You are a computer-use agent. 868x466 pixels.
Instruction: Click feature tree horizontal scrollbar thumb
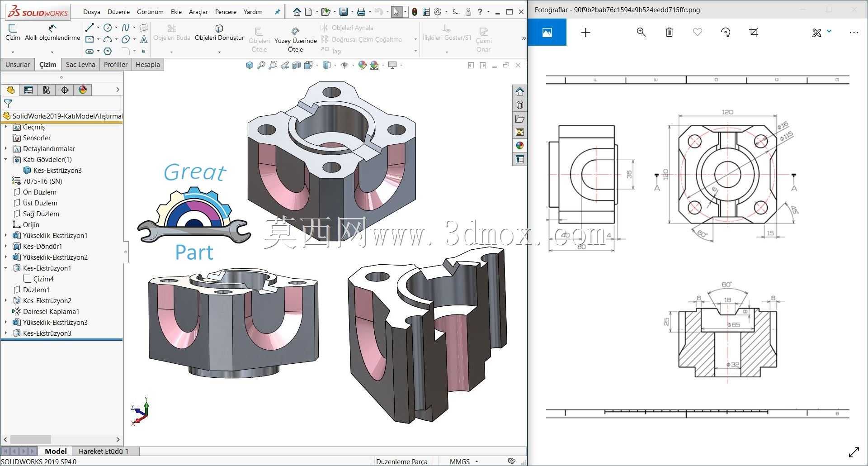tap(31, 439)
